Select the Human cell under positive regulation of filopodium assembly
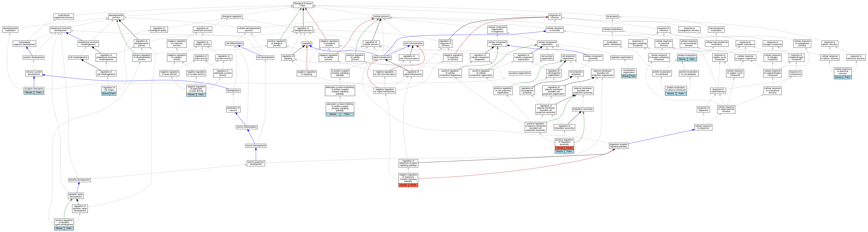868x232 pixels. point(560,148)
